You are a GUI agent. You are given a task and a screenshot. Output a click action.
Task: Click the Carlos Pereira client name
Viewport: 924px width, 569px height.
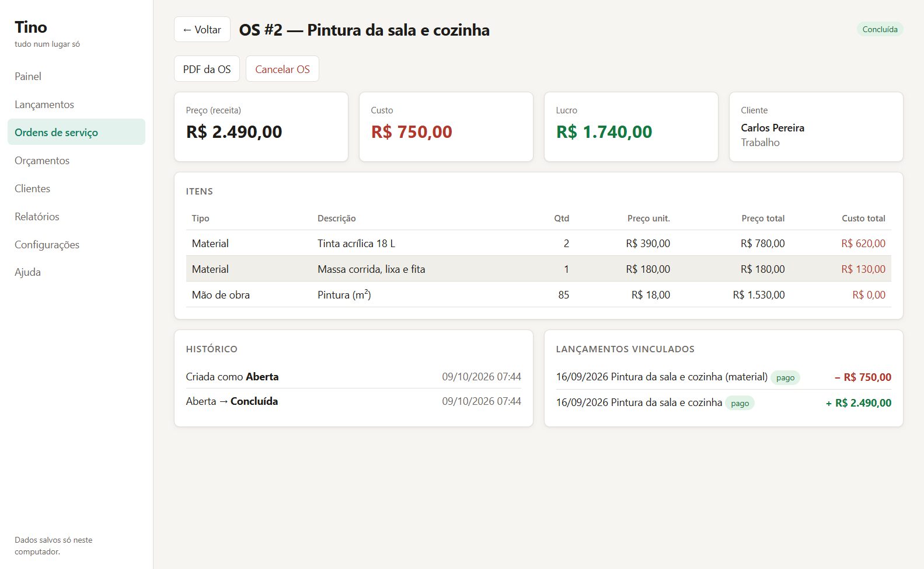point(772,128)
